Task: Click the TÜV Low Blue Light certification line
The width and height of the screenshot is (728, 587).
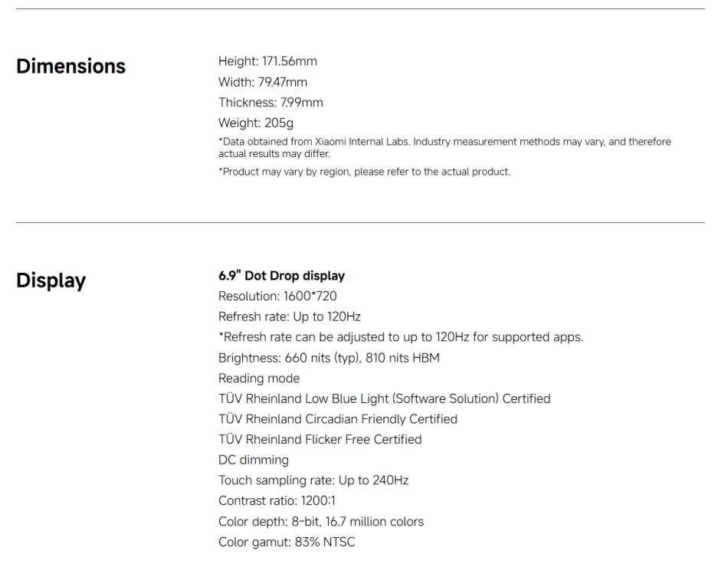Action: pyautogui.click(x=384, y=398)
